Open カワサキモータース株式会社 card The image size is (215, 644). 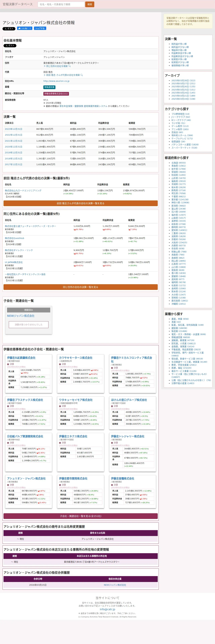[76, 358]
